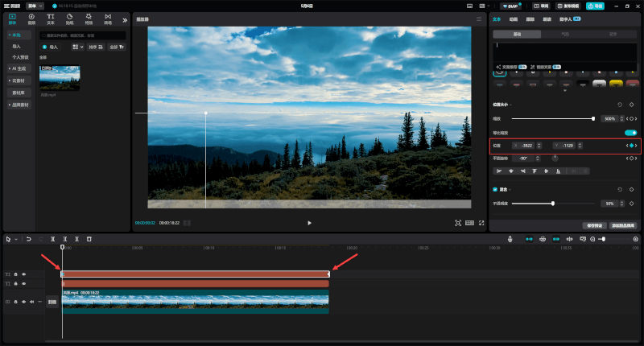The image size is (644, 346).
Task: Click the align-top icon in alignment row
Action: (535, 171)
